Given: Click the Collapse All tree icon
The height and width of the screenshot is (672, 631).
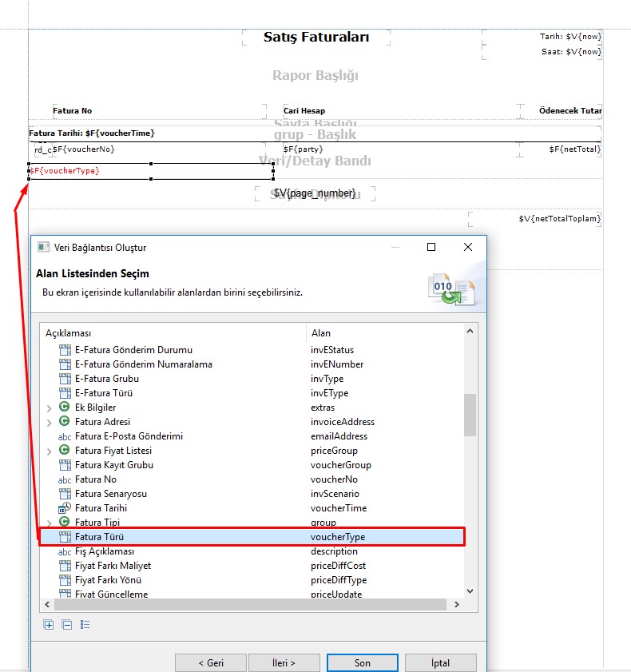Looking at the screenshot, I should 66,625.
